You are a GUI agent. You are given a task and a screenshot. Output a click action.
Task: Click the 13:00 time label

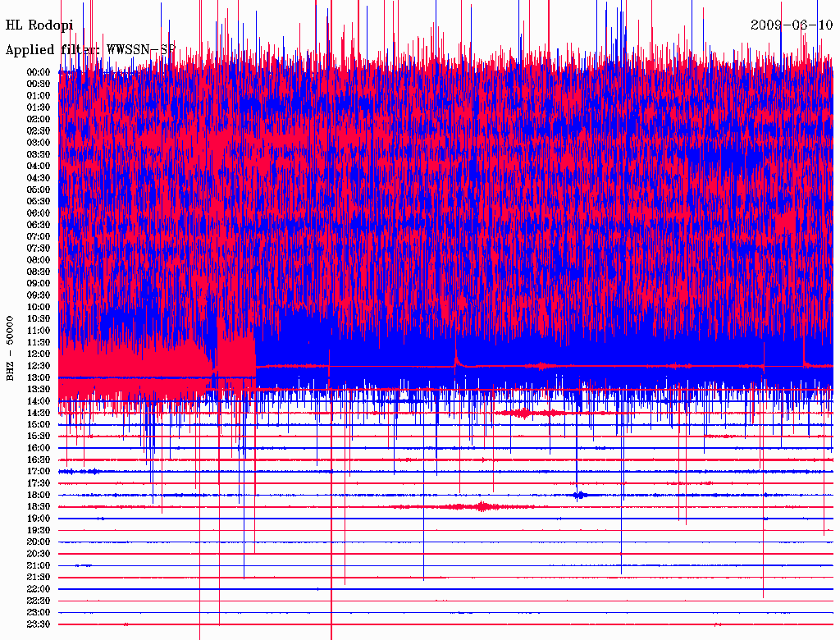coord(39,377)
